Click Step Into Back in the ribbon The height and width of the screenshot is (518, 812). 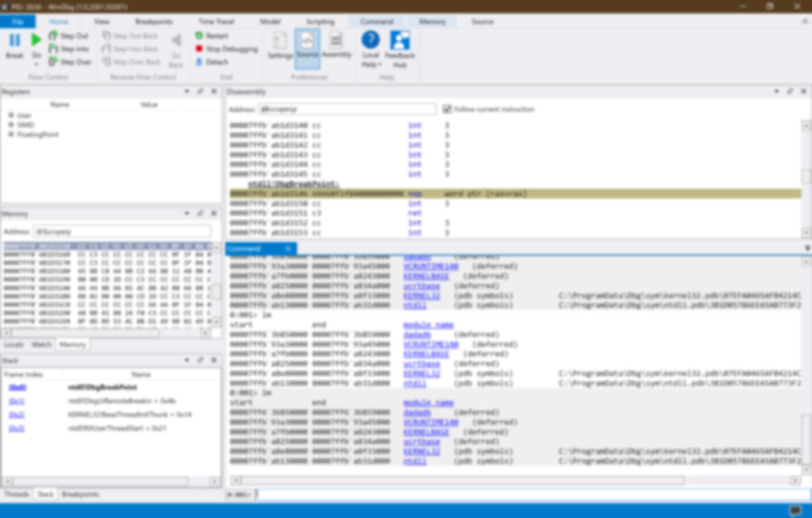130,49
